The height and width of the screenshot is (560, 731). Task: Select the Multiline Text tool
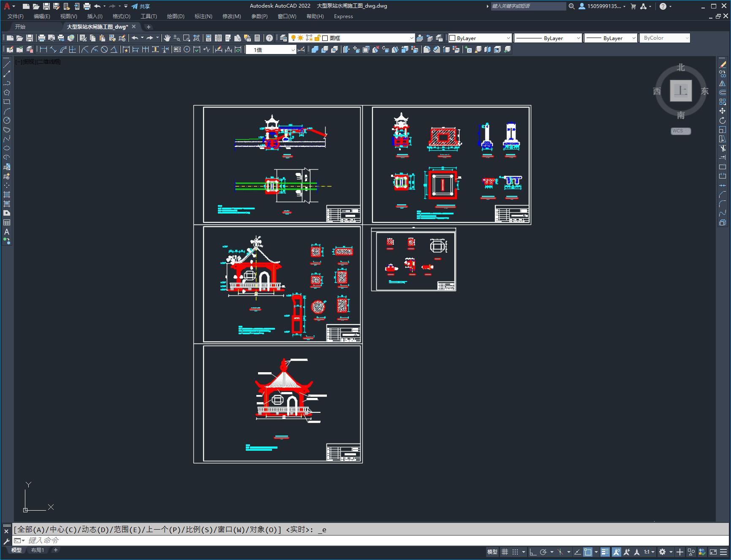coord(7,232)
